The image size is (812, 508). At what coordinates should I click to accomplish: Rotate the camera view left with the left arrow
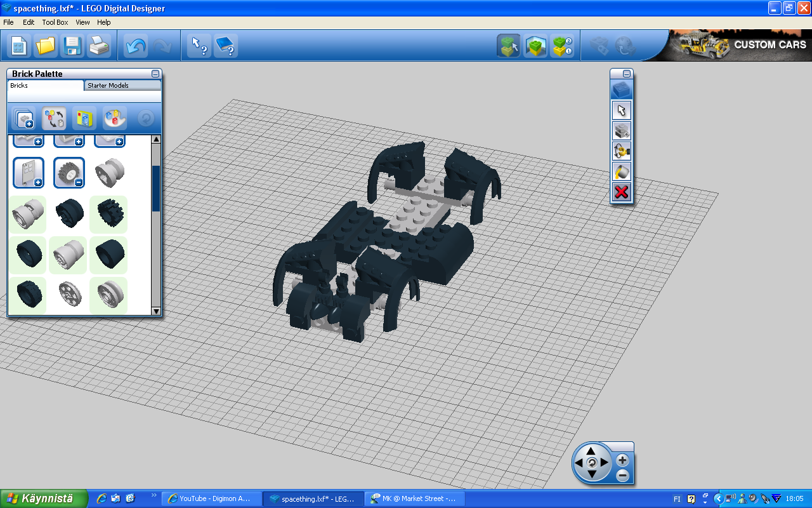[x=579, y=462]
